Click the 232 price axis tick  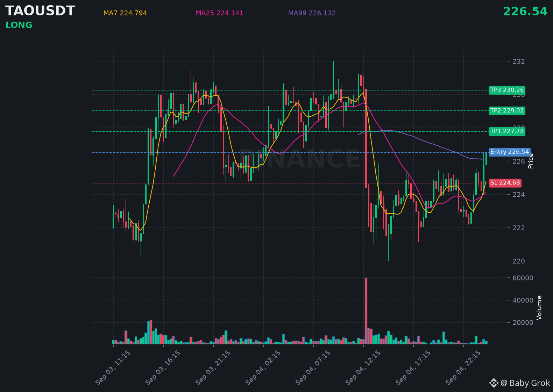(x=519, y=61)
